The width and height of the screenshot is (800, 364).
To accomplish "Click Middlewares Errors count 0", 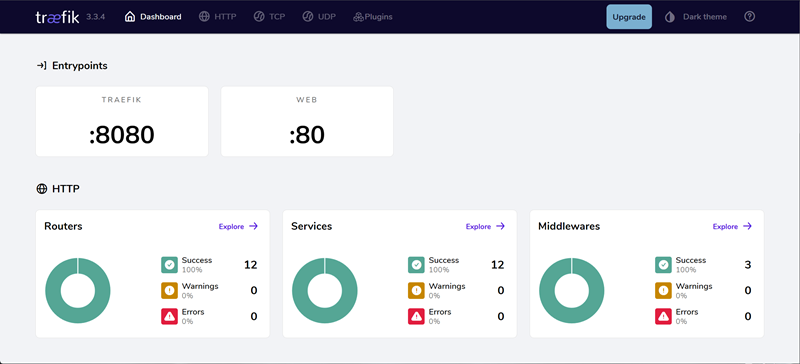I will (x=748, y=317).
